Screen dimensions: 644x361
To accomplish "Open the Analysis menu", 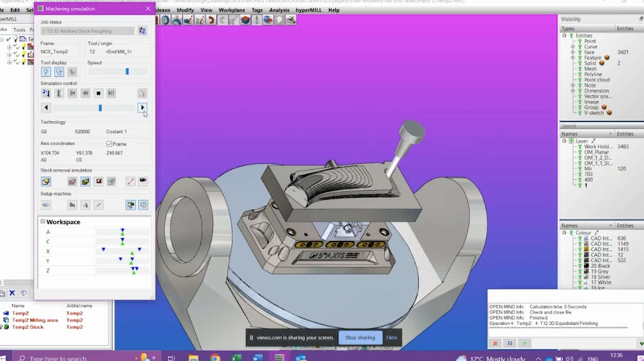I will pos(279,10).
